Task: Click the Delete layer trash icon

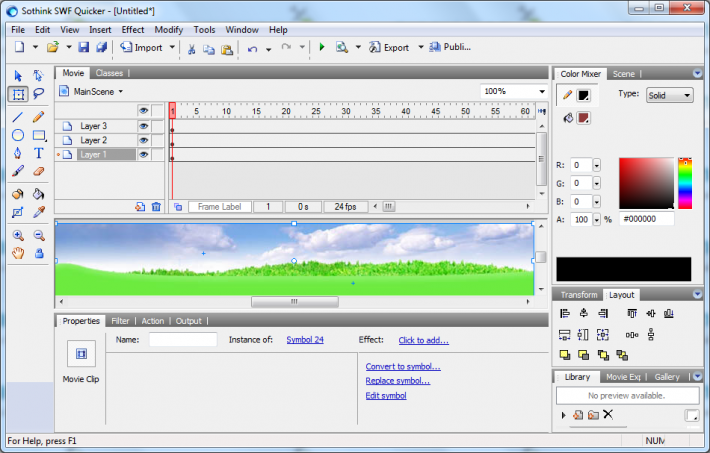Action: coord(156,207)
